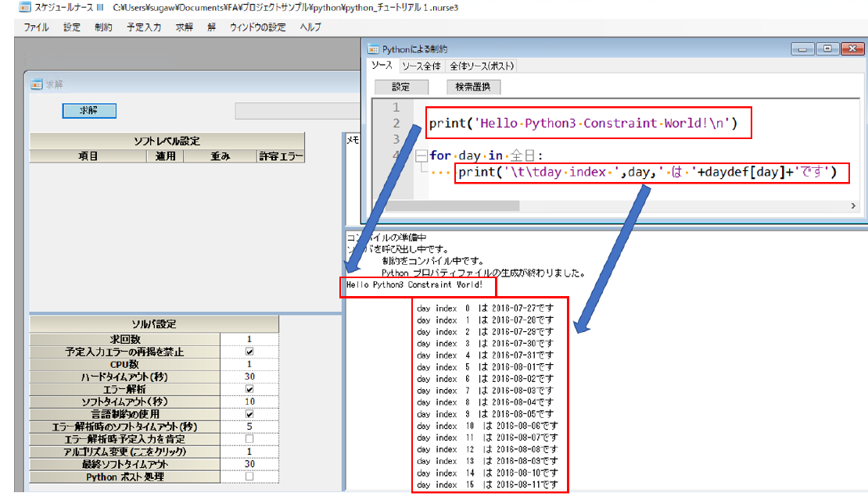Screen dimensions: 868x500
Task: Open the 設定 menu in menu bar
Action: (x=71, y=27)
